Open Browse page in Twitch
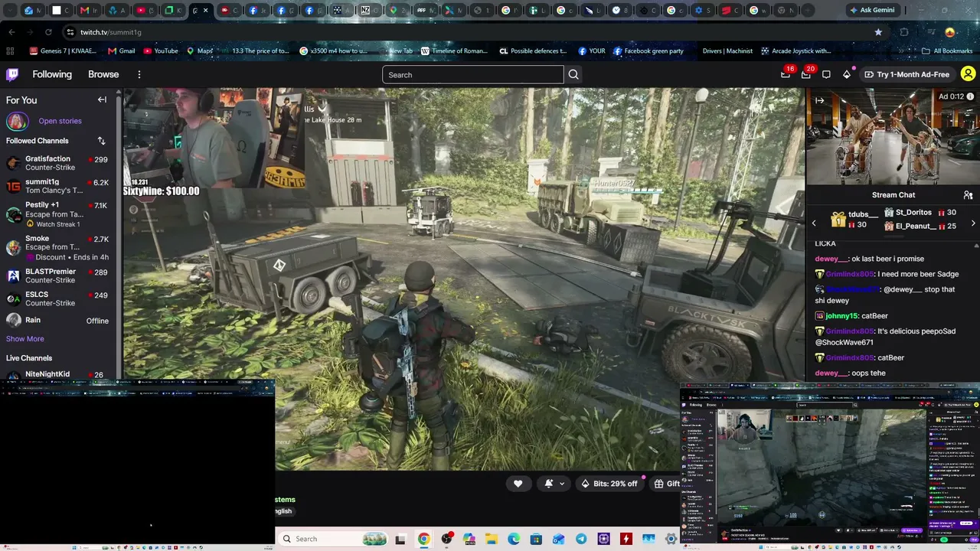The image size is (980, 551). (x=103, y=74)
